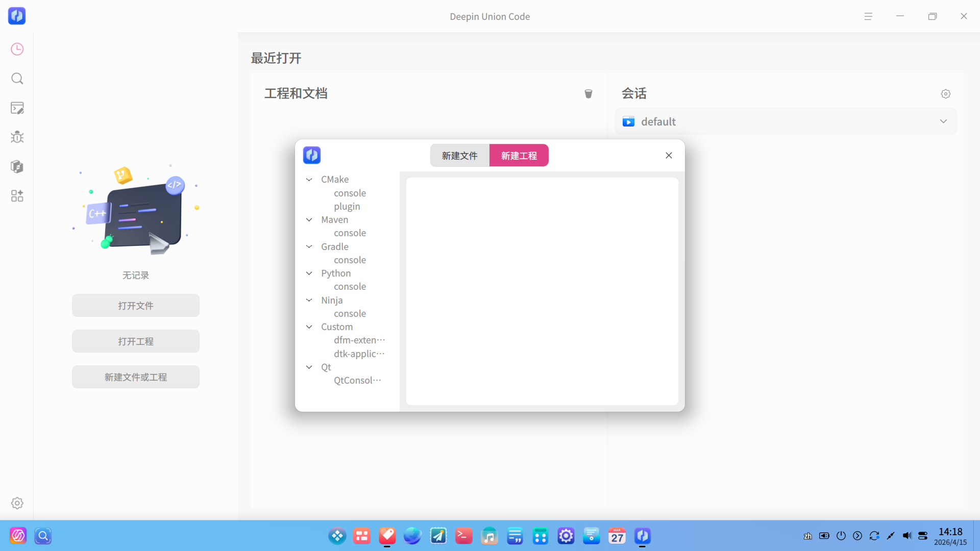Open application settings gear at sidebar bottom
This screenshot has height=551, width=980.
click(x=17, y=503)
